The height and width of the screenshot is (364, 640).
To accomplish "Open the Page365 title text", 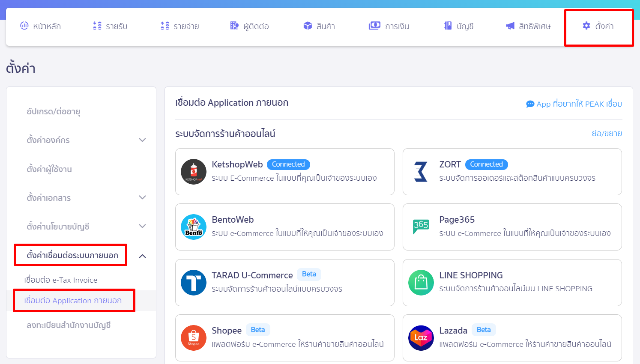I will [457, 220].
